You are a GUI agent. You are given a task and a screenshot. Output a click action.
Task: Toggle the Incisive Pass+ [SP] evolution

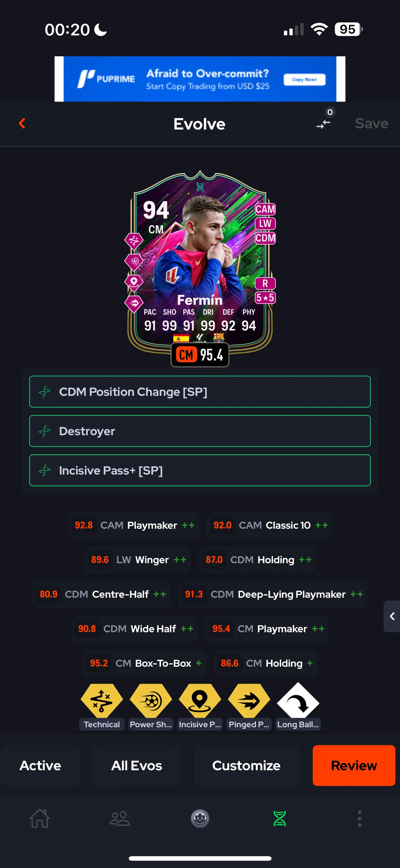[200, 470]
